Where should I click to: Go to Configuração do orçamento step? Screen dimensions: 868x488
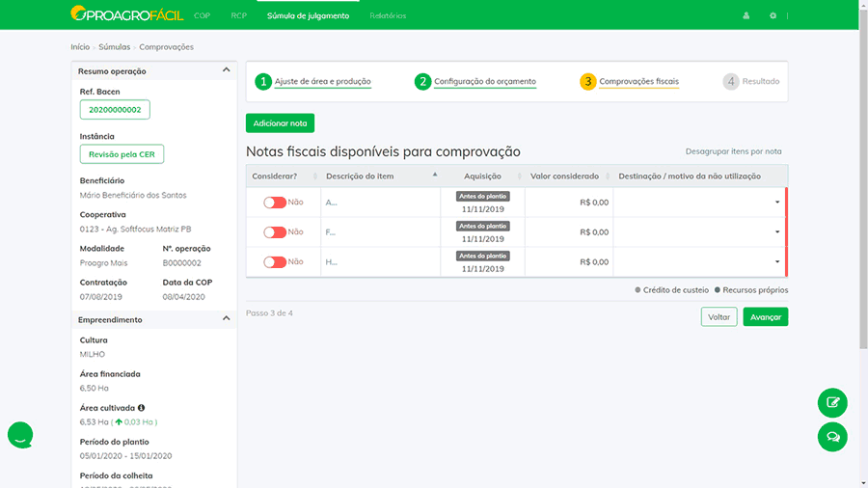(485, 81)
